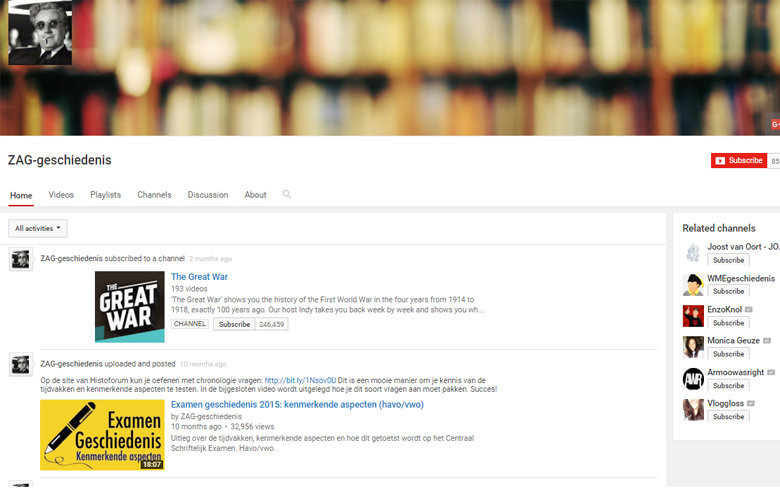Open the channel search magnifier icon
The width and height of the screenshot is (780, 488).
(x=287, y=195)
